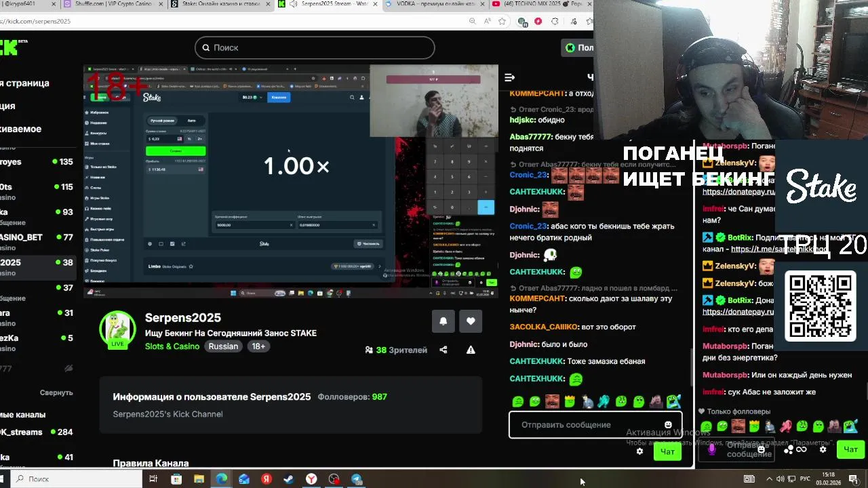Insert first green emote in left chat emote row
Screen dimensions: 868x488
tap(518, 401)
